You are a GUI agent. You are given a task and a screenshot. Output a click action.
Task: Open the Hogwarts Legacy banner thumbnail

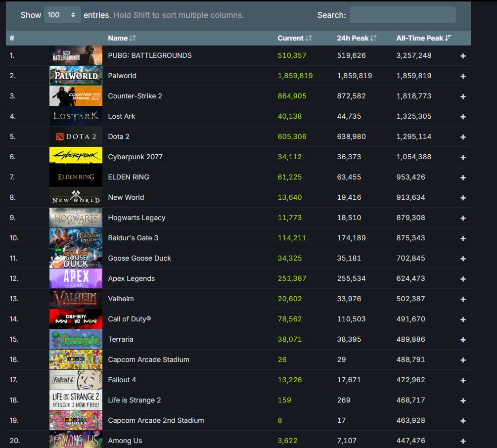[x=76, y=218]
